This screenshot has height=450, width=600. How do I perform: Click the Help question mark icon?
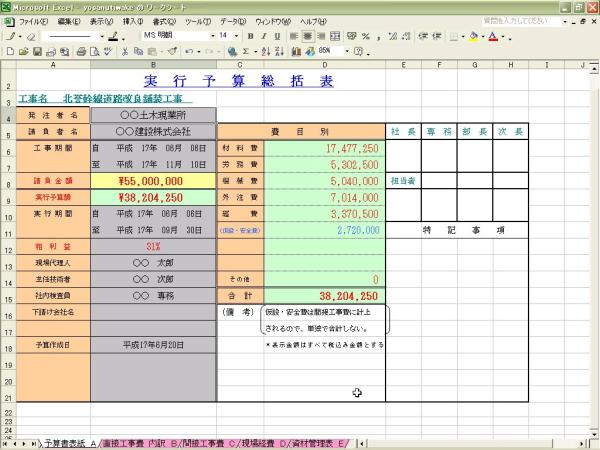(x=357, y=51)
